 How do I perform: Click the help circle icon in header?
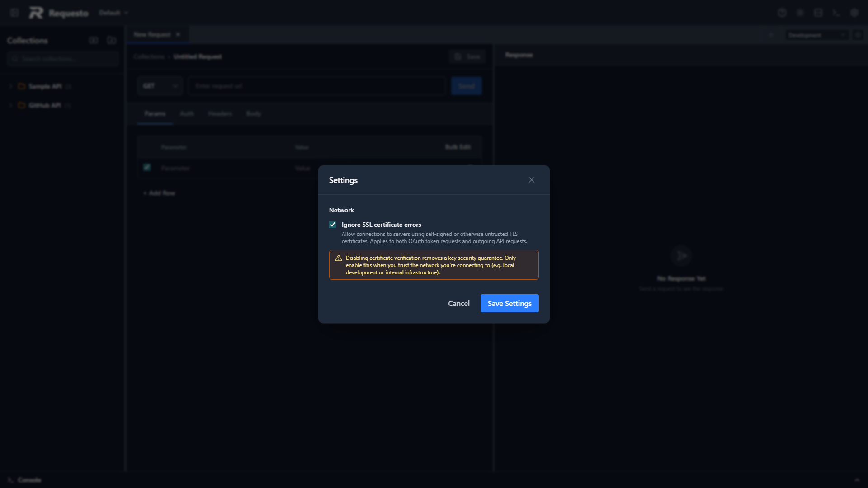click(782, 13)
